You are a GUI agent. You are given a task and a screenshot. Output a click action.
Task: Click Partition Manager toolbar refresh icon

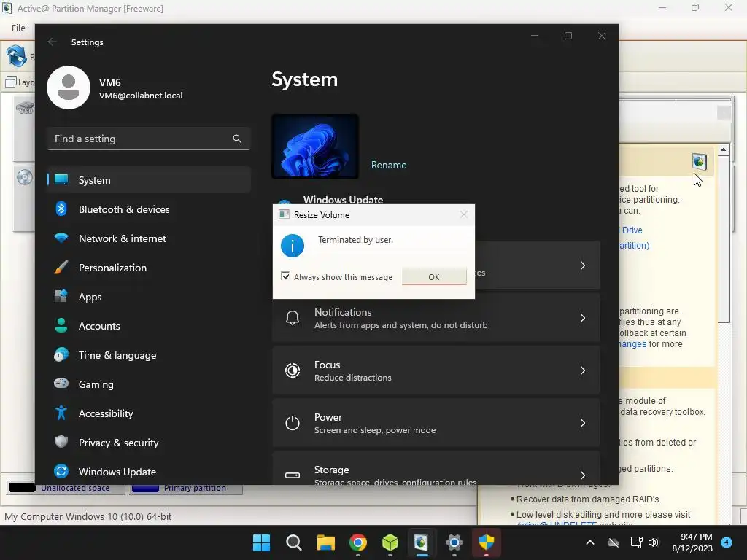[17, 56]
